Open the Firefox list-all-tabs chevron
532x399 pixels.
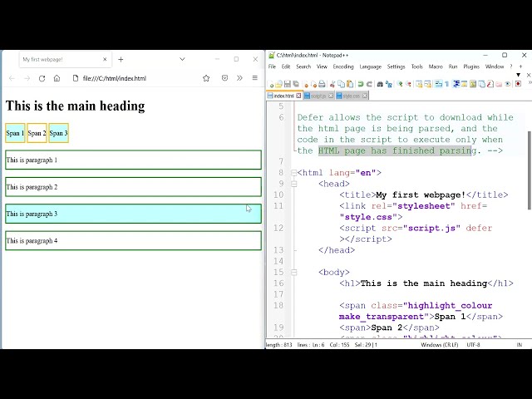[182, 59]
